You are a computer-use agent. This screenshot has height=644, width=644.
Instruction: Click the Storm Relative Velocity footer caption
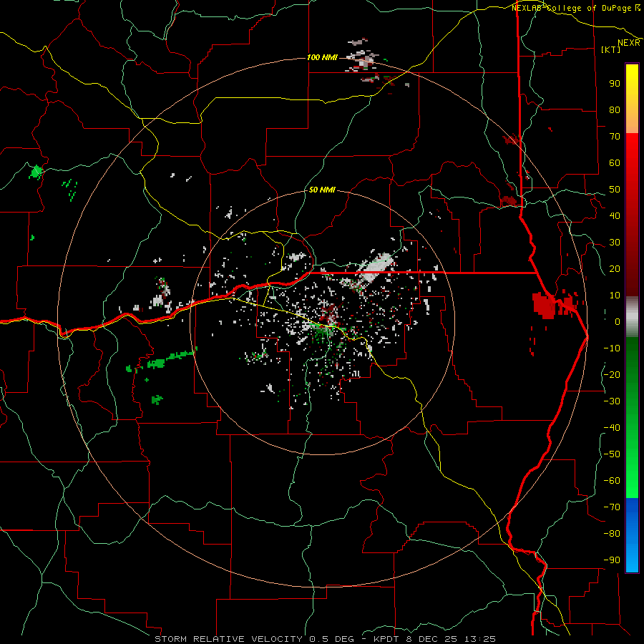[x=325, y=639]
